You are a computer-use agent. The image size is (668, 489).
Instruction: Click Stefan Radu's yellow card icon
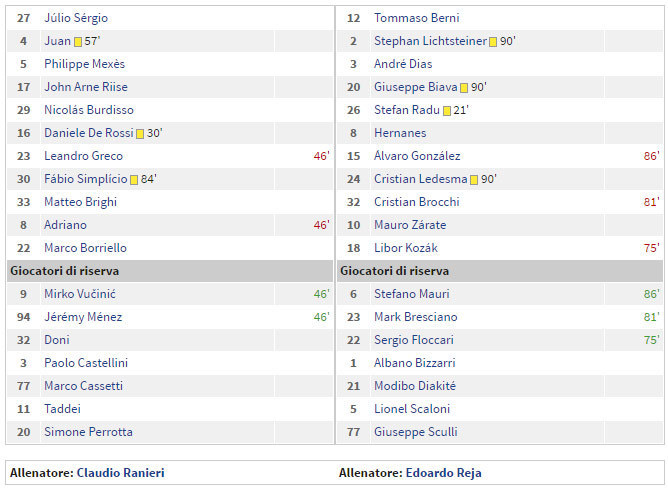point(447,111)
